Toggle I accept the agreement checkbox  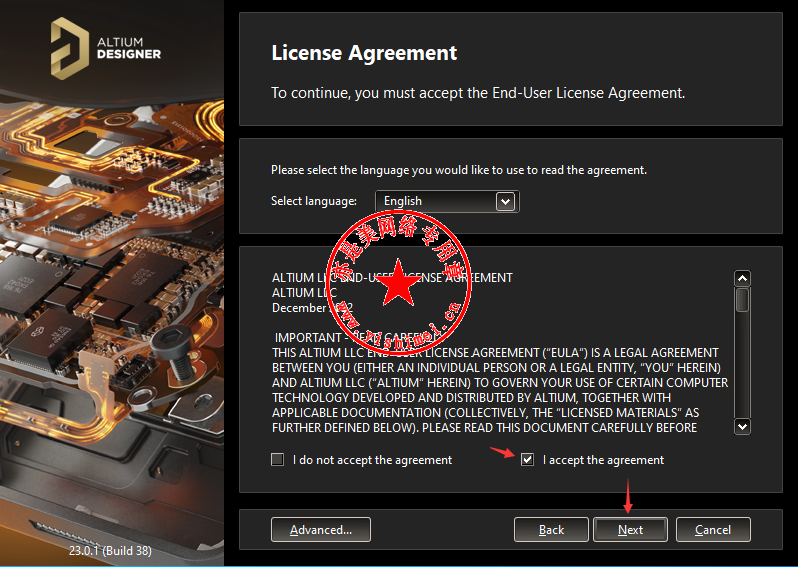[527, 460]
